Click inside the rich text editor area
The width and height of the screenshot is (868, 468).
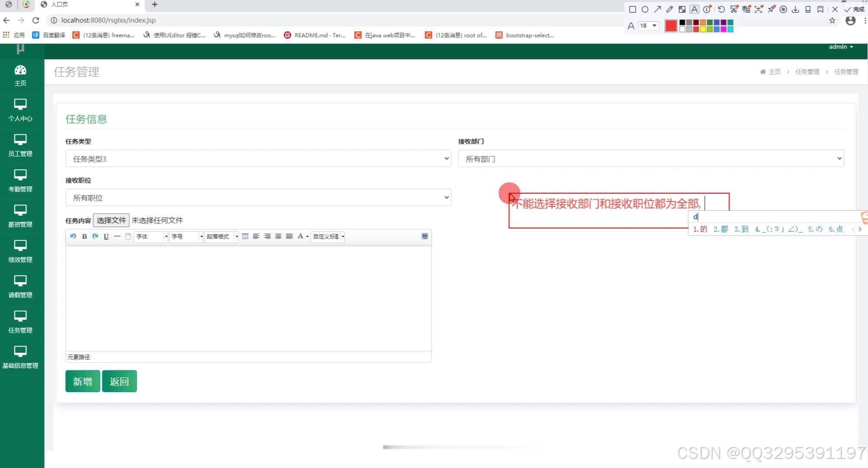click(x=248, y=298)
